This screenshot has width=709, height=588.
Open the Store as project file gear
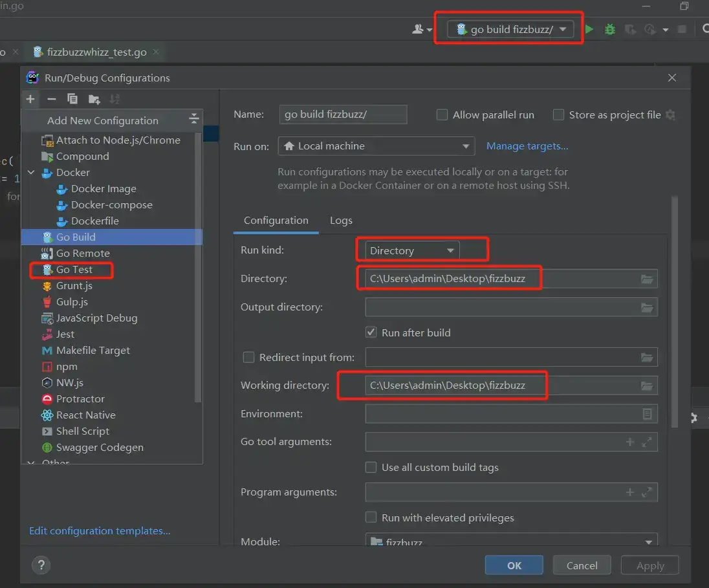[671, 115]
